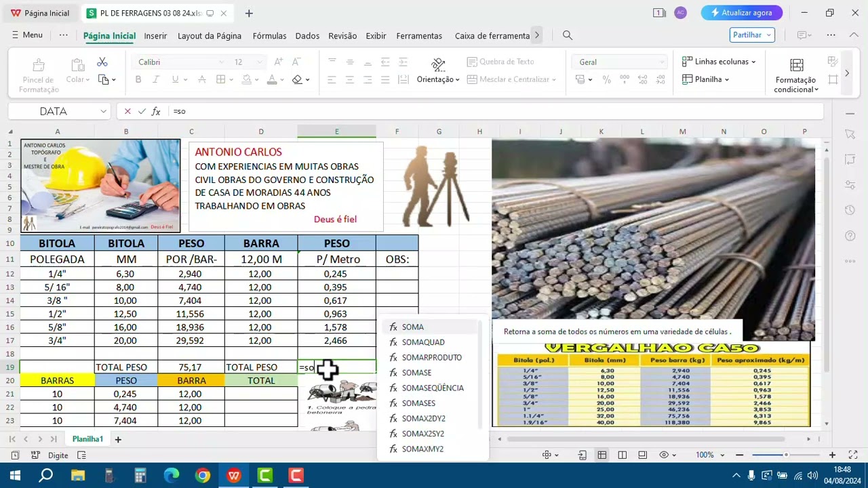
Task: Select SOMARPRODUTO from the function list
Action: (x=431, y=357)
